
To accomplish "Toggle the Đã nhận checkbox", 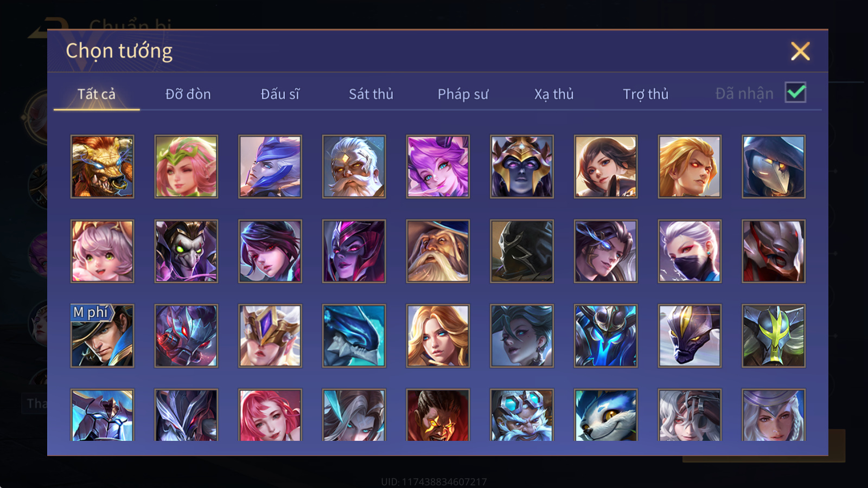I will point(795,93).
